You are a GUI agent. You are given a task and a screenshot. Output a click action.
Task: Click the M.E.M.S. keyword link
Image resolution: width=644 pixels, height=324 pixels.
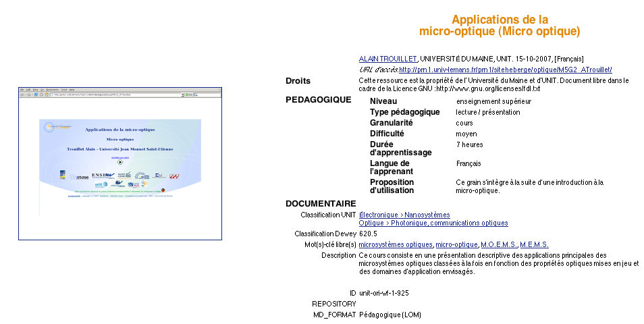(x=535, y=245)
